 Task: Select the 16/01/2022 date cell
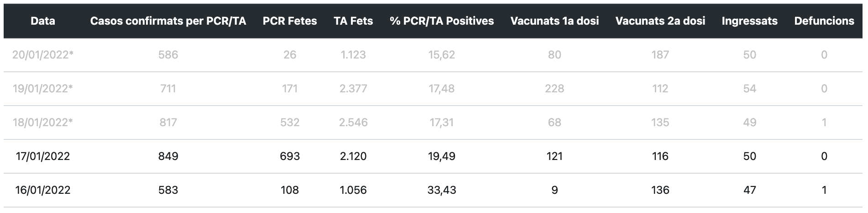43,190
